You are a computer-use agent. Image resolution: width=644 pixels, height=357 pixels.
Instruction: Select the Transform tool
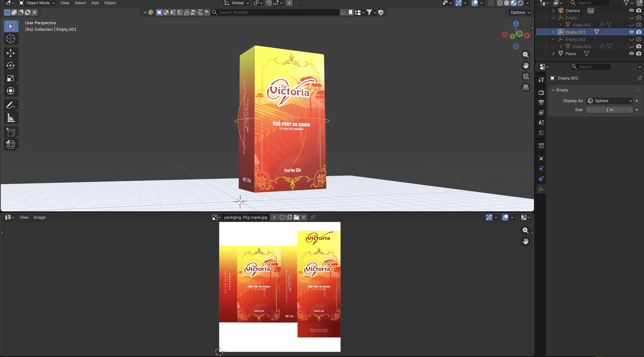point(11,91)
